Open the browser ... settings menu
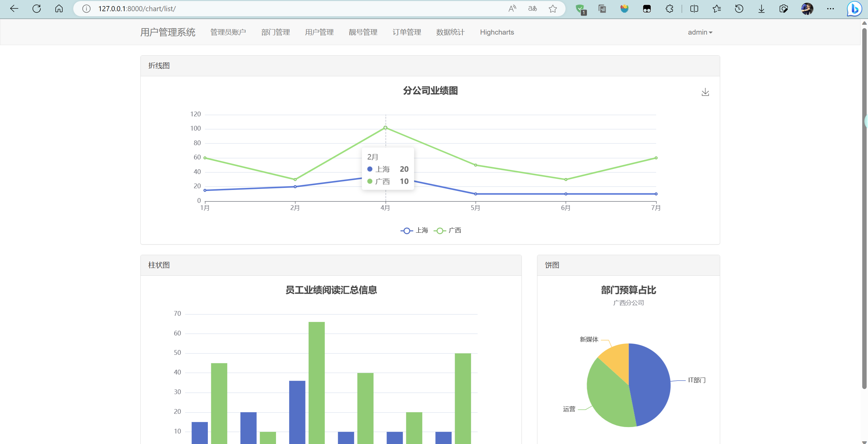 [831, 8]
